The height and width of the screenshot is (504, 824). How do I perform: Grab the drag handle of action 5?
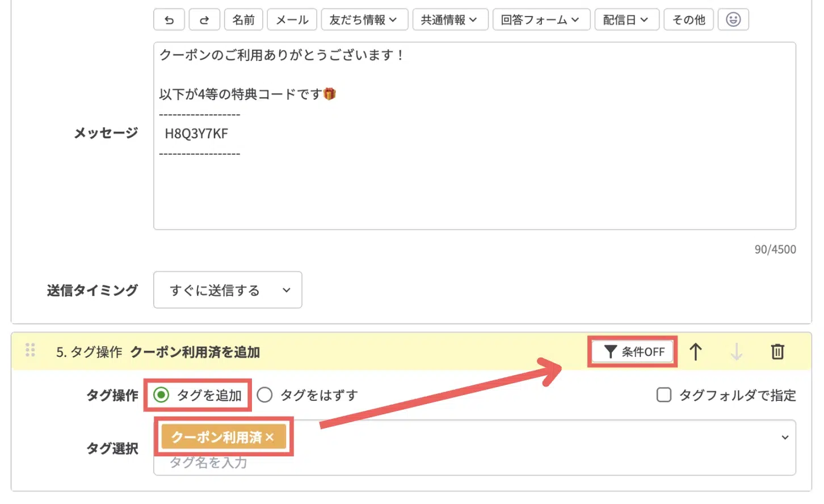pyautogui.click(x=30, y=351)
